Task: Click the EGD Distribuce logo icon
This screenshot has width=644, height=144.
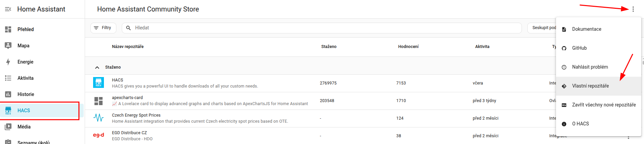Action: click(x=99, y=135)
